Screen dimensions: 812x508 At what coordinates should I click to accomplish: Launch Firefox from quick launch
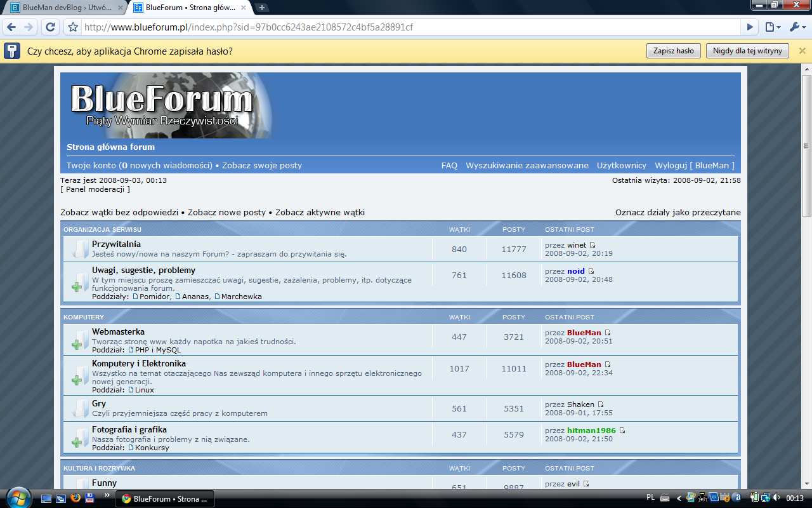click(75, 498)
